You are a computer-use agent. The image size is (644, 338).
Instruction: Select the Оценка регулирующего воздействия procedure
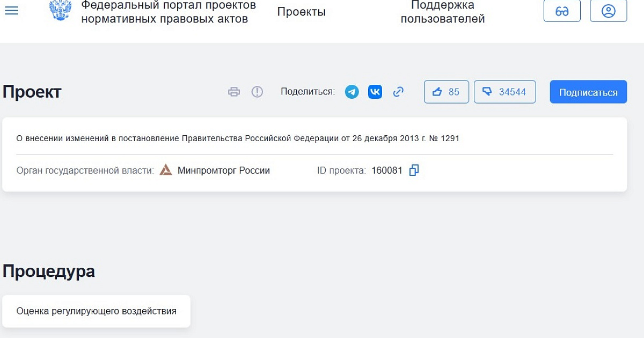coord(97,311)
